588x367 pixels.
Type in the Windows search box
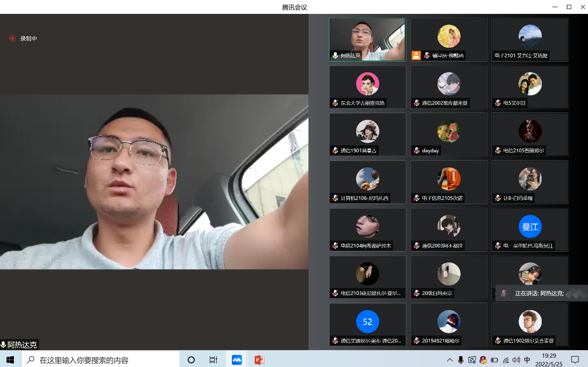102,360
